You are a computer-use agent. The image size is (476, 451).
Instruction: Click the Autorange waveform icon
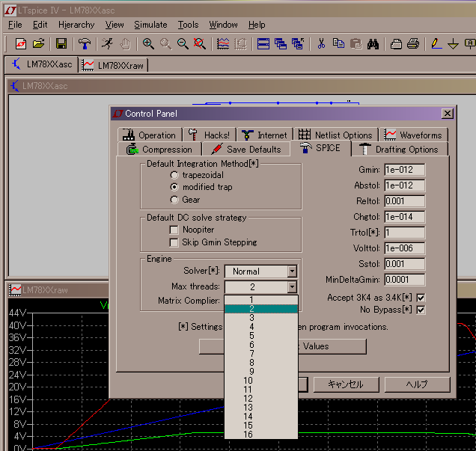pos(223,44)
